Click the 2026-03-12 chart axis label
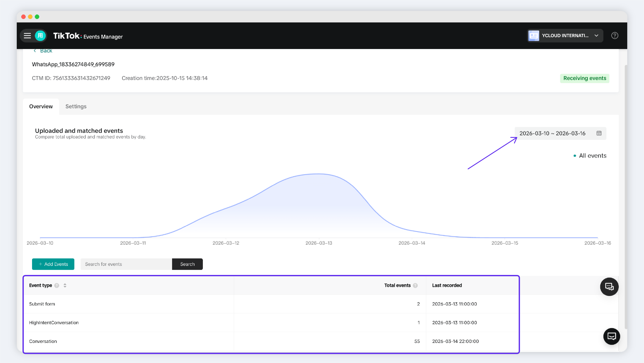Image resolution: width=644 pixels, height=363 pixels. click(226, 243)
